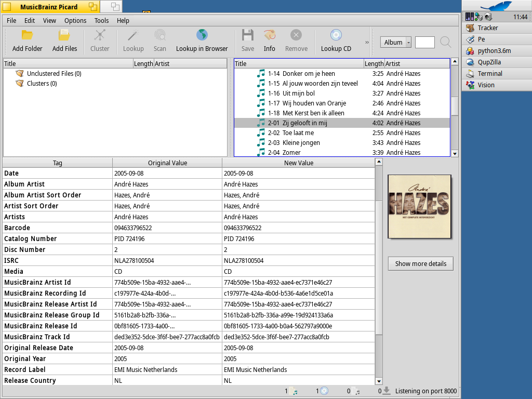
Task: Select track 1-16 Uit mijn bol
Action: pos(342,94)
